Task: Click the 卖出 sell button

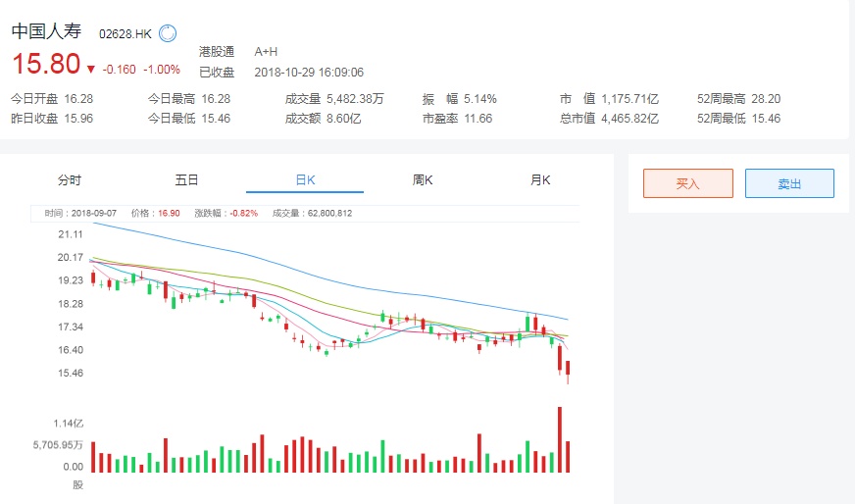Action: (789, 183)
